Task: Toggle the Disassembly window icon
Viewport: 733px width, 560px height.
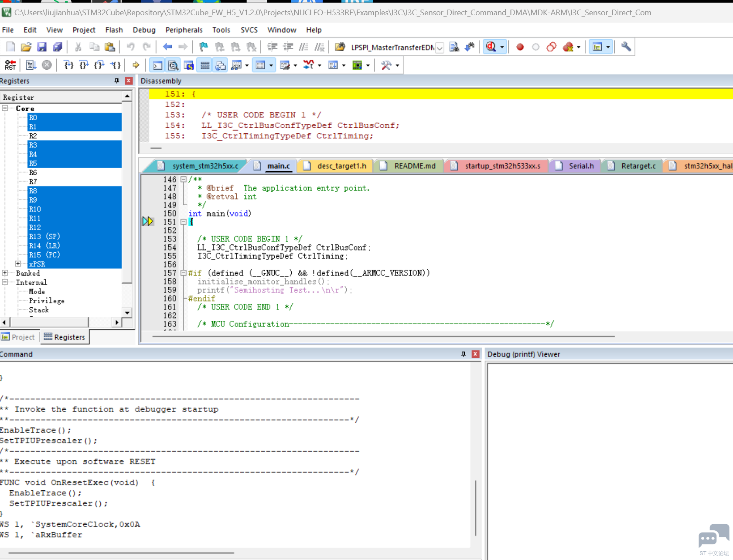Action: 173,65
